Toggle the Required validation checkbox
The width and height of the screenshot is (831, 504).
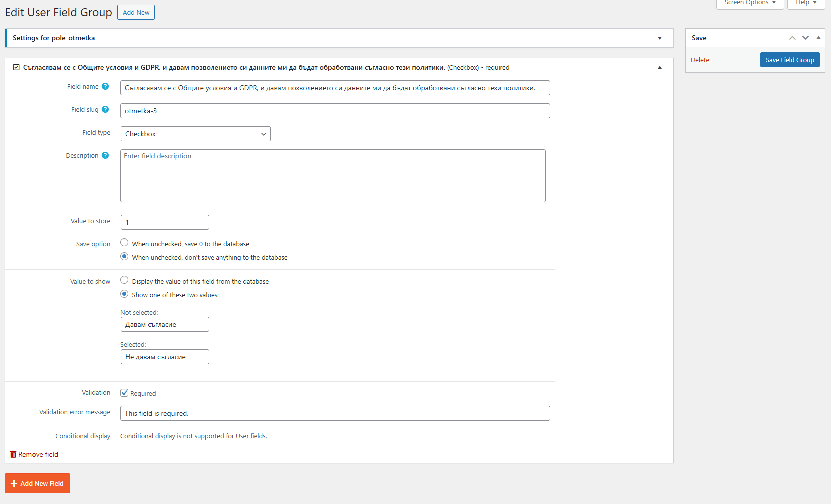pyautogui.click(x=124, y=393)
